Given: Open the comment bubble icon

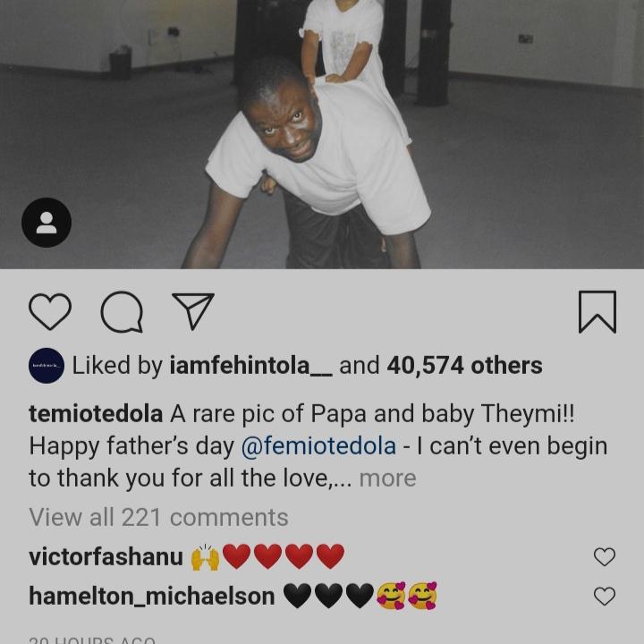Looking at the screenshot, I should 122,312.
